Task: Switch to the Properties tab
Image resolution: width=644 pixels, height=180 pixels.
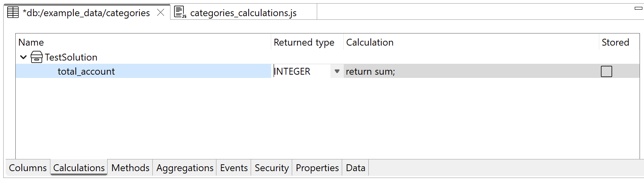Action: point(317,168)
